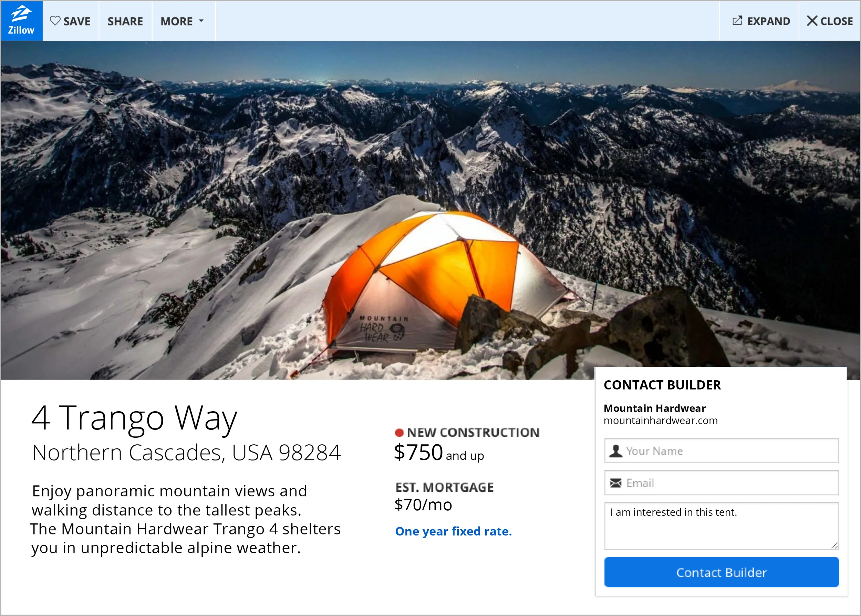The width and height of the screenshot is (861, 616).
Task: Click the CONTACT BUILDER heading
Action: [x=662, y=385]
